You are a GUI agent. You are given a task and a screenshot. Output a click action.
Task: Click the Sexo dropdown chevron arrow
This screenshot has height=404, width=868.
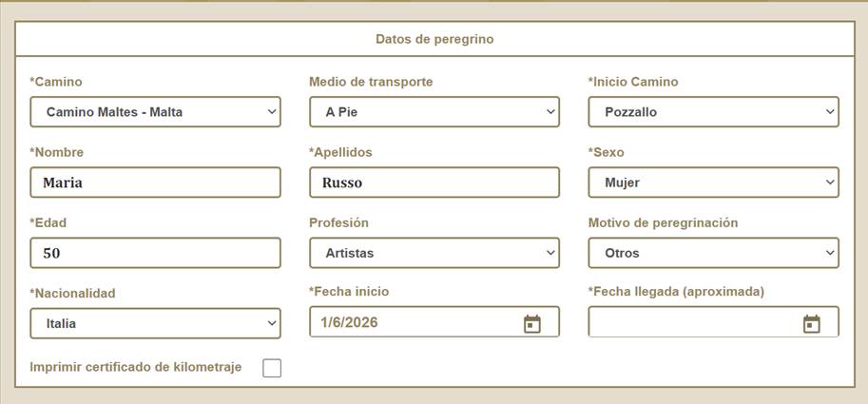(830, 183)
